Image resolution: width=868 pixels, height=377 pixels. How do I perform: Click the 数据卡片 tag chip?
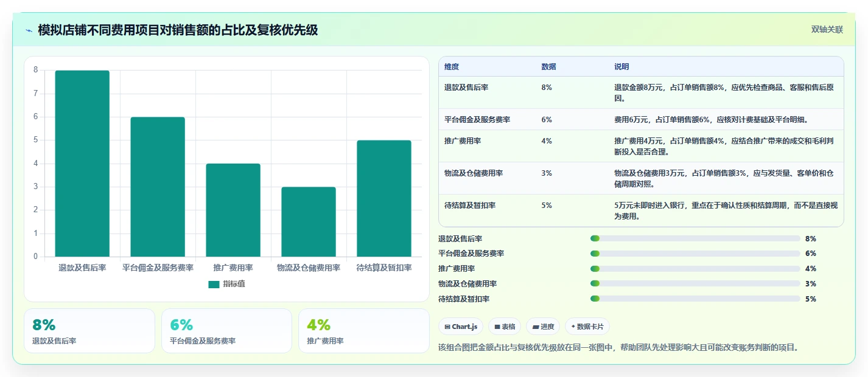pos(587,327)
